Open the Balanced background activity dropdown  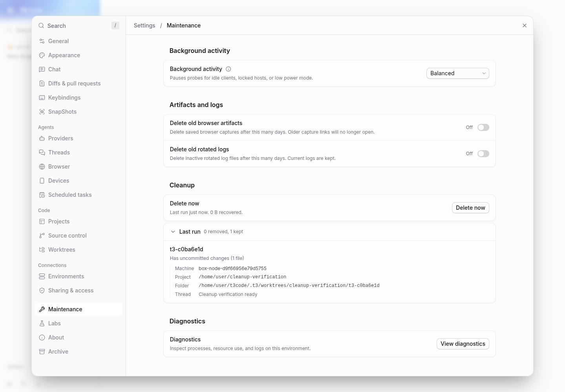pyautogui.click(x=457, y=73)
